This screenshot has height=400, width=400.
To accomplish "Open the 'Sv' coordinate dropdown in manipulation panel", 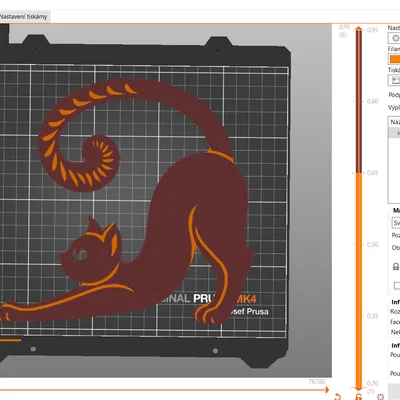I will [x=396, y=223].
